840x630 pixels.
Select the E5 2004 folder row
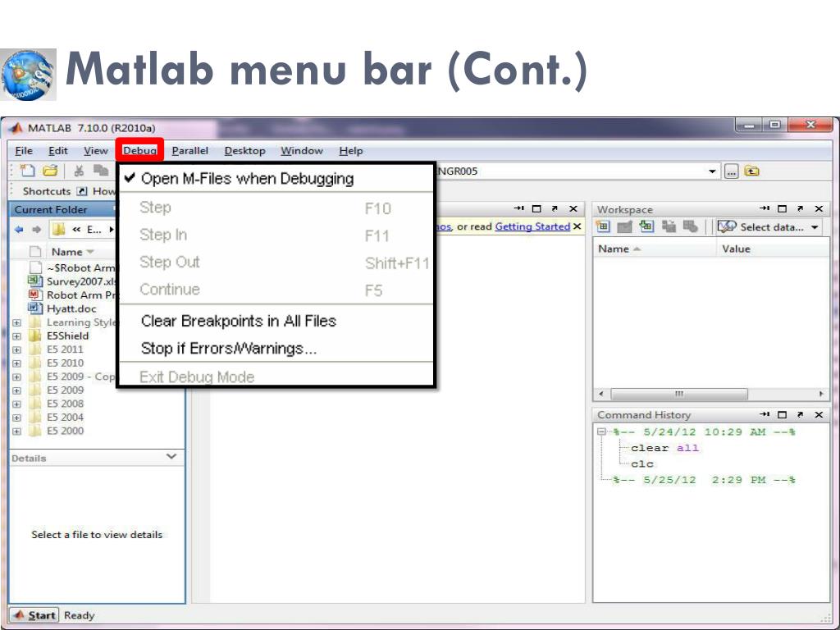(65, 417)
